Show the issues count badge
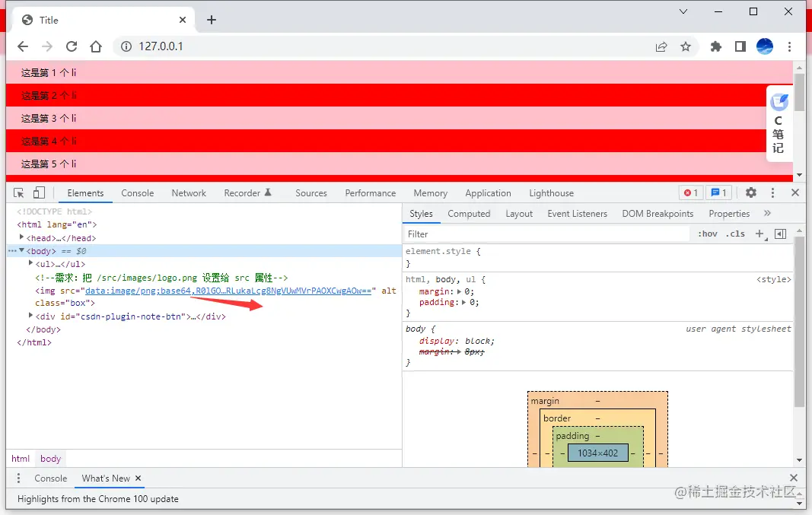The width and height of the screenshot is (812, 515). coord(718,192)
